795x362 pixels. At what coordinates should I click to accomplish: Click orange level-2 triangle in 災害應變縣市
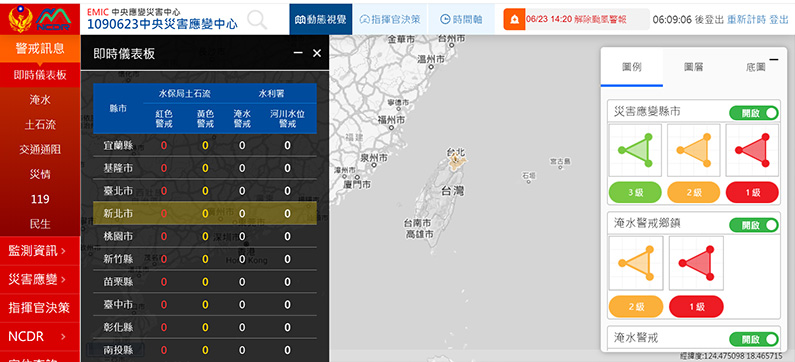point(694,150)
